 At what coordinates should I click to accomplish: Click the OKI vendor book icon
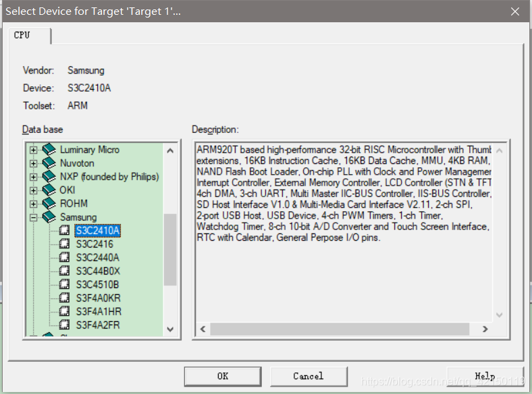point(49,190)
